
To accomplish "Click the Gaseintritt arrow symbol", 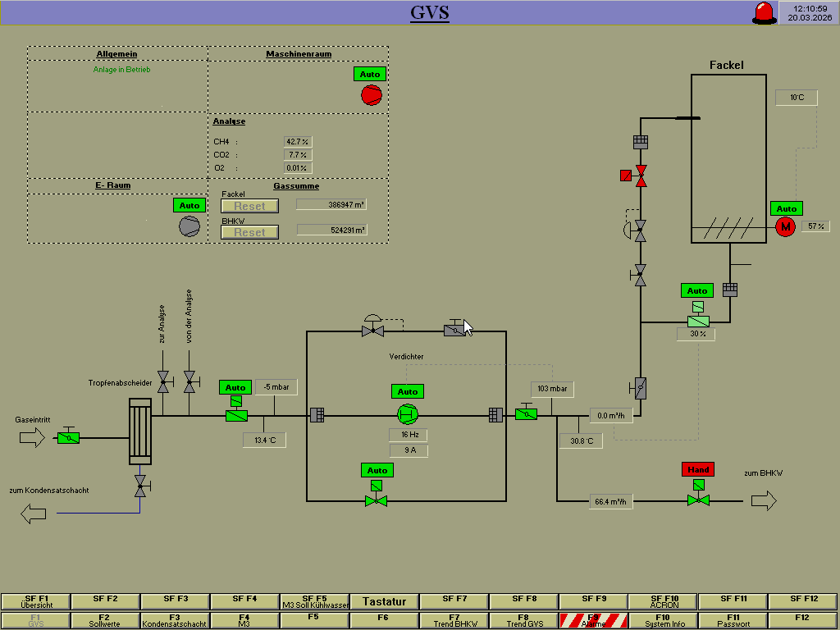I will (x=32, y=438).
